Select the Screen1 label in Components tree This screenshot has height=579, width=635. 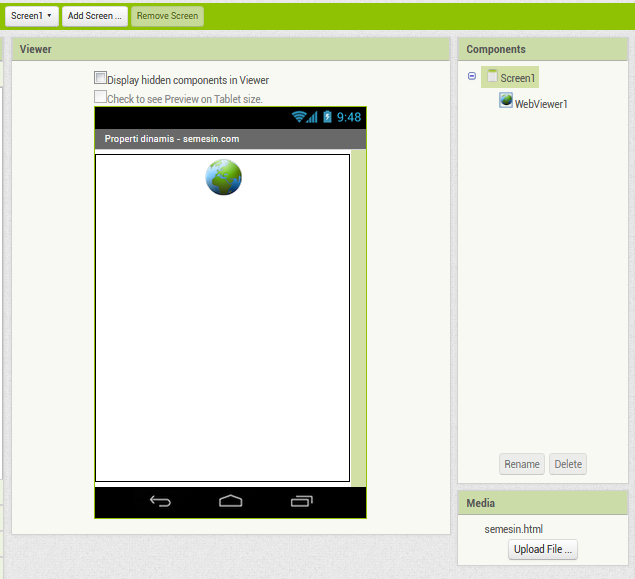click(x=518, y=78)
